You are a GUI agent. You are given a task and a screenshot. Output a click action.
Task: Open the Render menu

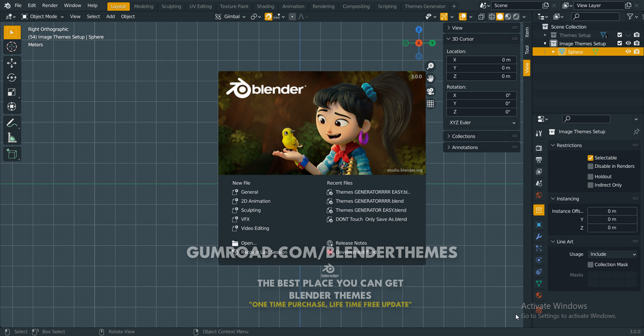pyautogui.click(x=50, y=5)
